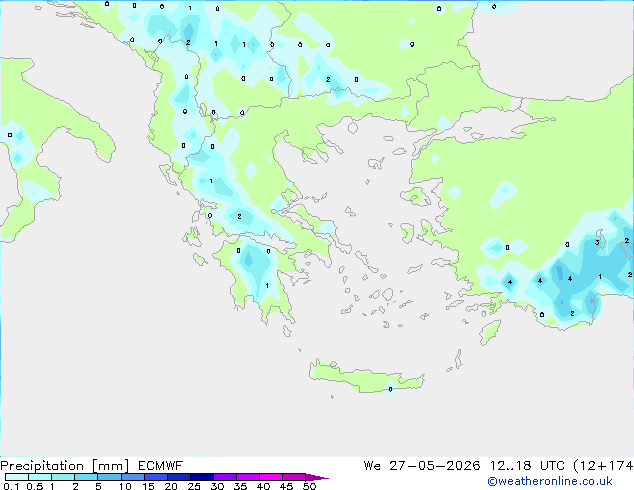Click the date '27-05-2026' text
The width and height of the screenshot is (634, 490).
click(435, 466)
